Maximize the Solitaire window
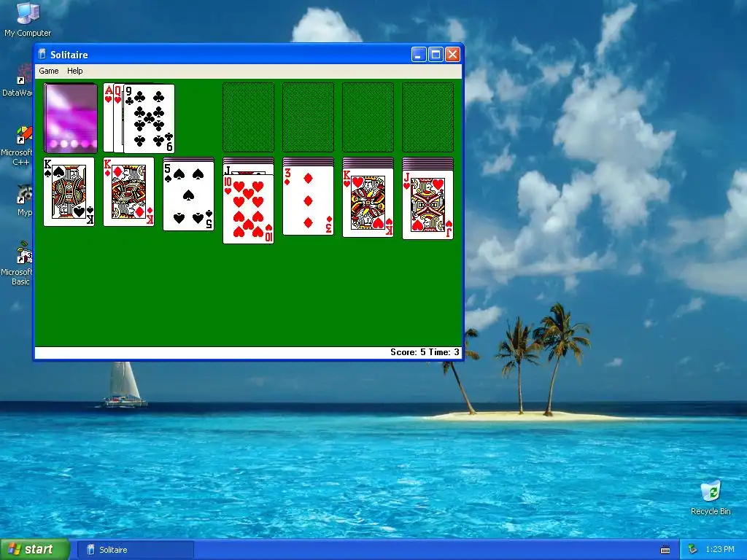The height and width of the screenshot is (560, 747). pyautogui.click(x=436, y=55)
